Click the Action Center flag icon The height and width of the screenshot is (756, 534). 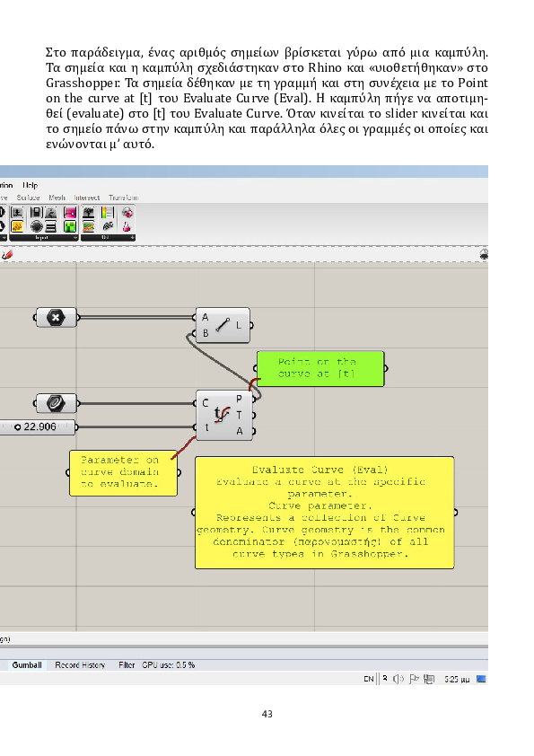click(x=414, y=679)
